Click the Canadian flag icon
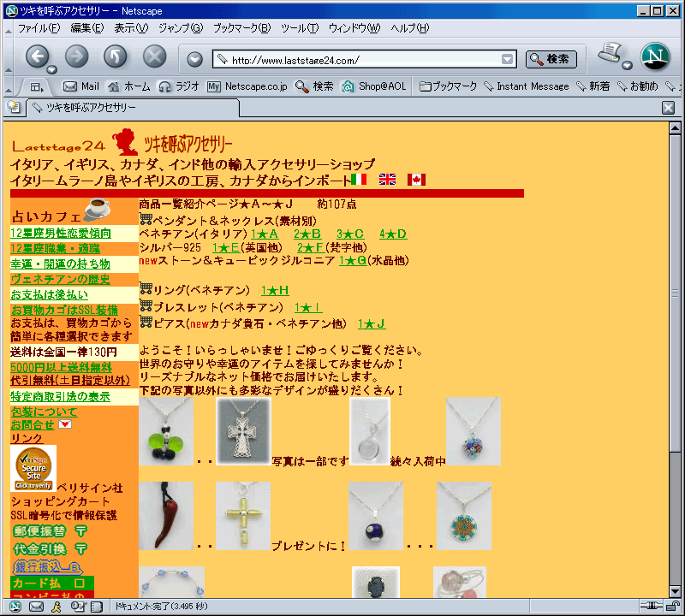The height and width of the screenshot is (616, 685). pos(416,179)
